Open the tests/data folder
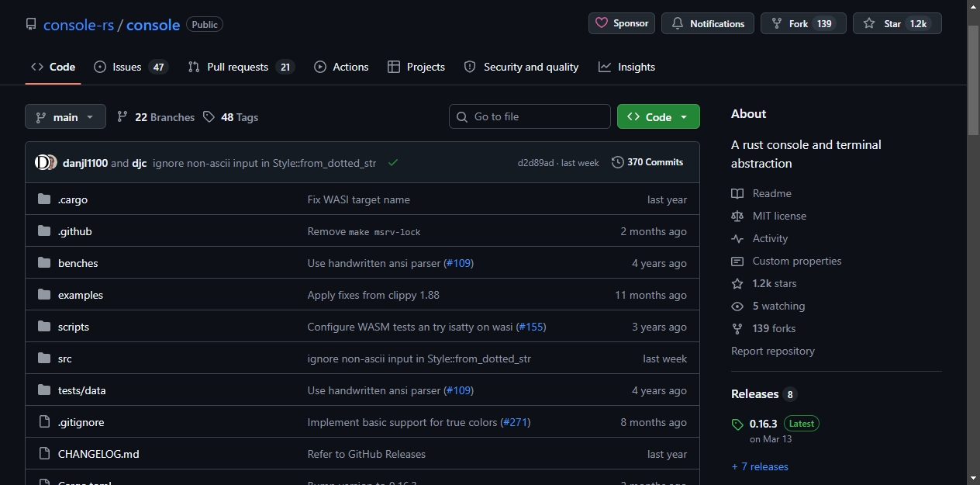The image size is (980, 485). (x=82, y=390)
